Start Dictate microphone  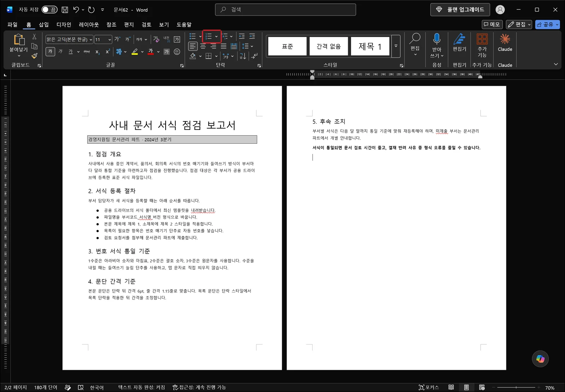[x=437, y=40]
